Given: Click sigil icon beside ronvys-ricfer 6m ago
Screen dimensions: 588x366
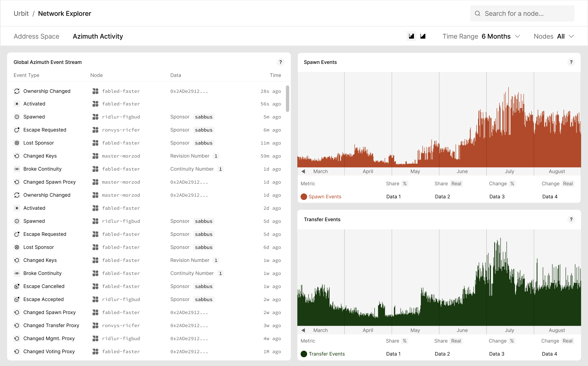Looking at the screenshot, I should point(95,130).
